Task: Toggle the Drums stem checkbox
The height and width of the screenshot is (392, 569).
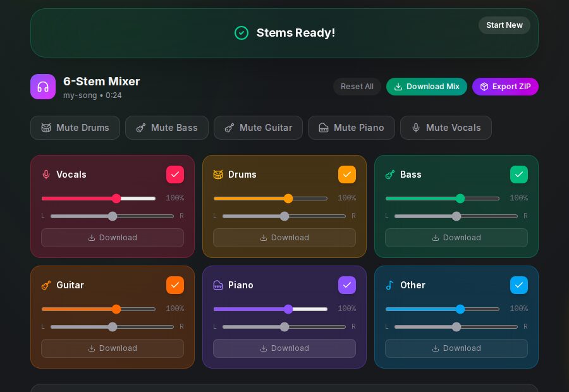Action: pos(347,175)
